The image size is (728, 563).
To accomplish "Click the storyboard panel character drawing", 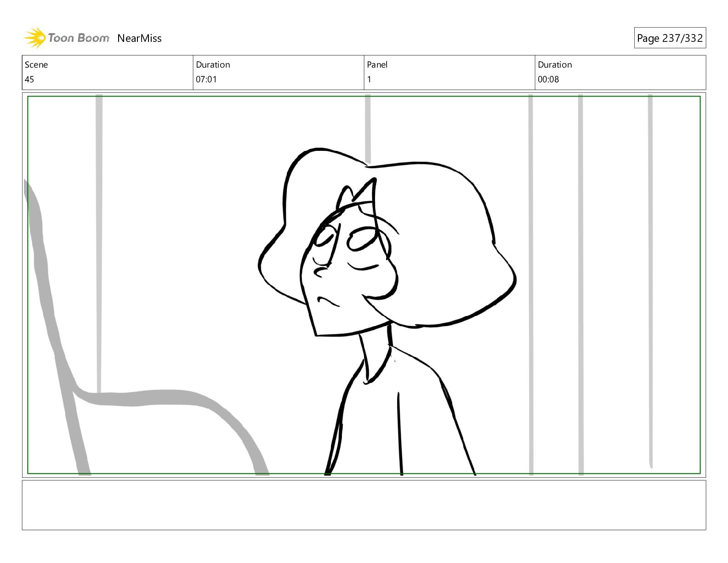I will tap(387, 311).
